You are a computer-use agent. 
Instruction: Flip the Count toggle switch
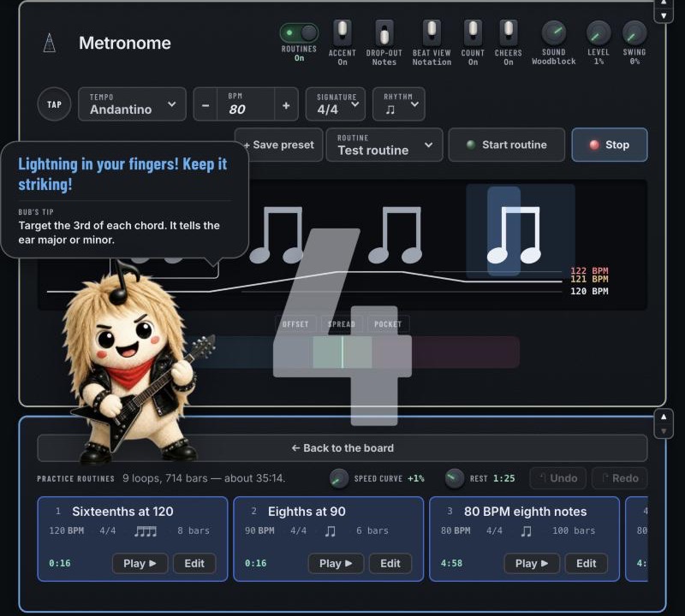(473, 33)
